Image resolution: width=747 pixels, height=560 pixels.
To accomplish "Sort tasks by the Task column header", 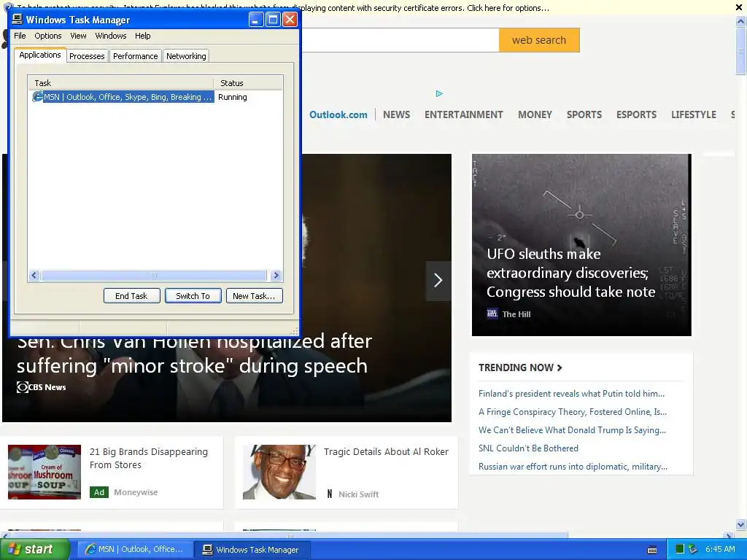I will pos(121,83).
